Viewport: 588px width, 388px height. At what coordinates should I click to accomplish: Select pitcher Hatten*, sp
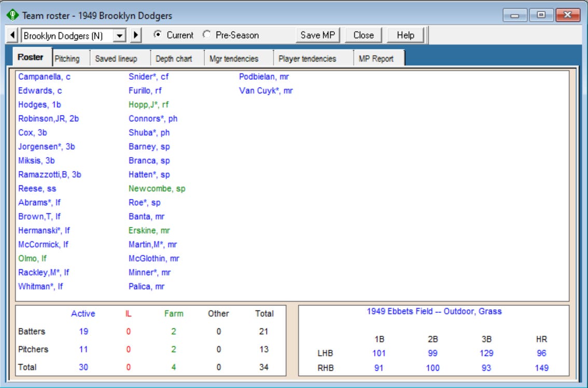pos(149,175)
